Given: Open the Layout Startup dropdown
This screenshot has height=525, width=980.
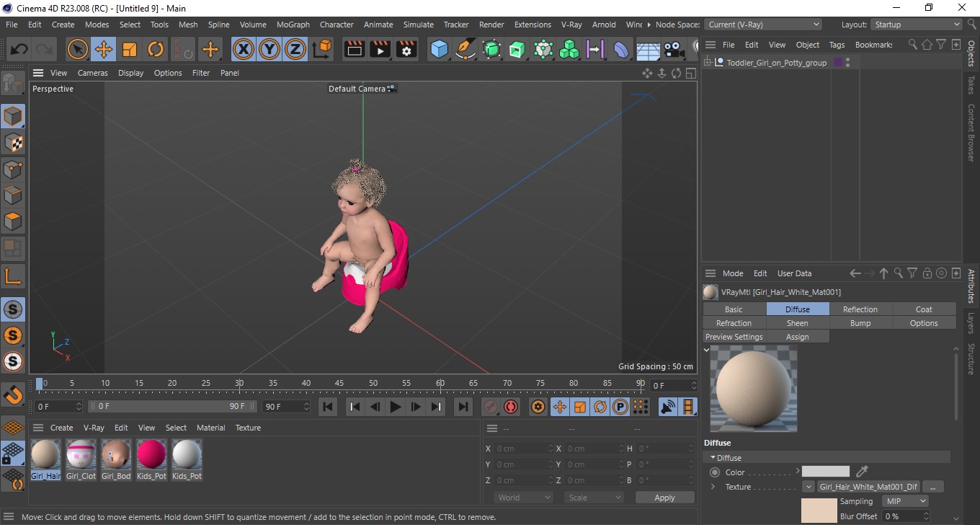Looking at the screenshot, I should 917,25.
